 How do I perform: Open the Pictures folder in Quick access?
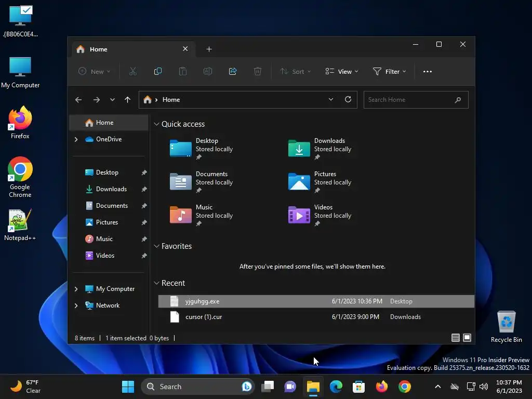point(320,182)
